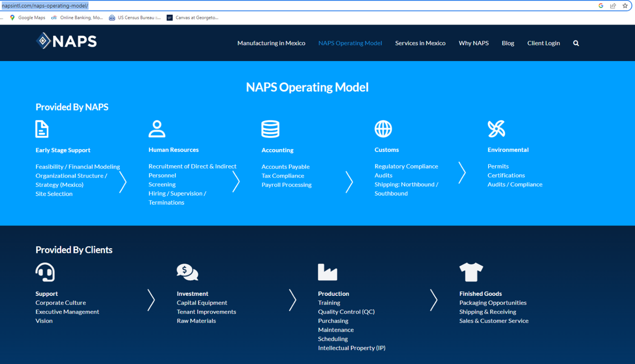Click the NAPS logo in header
The height and width of the screenshot is (364, 635).
click(x=66, y=41)
